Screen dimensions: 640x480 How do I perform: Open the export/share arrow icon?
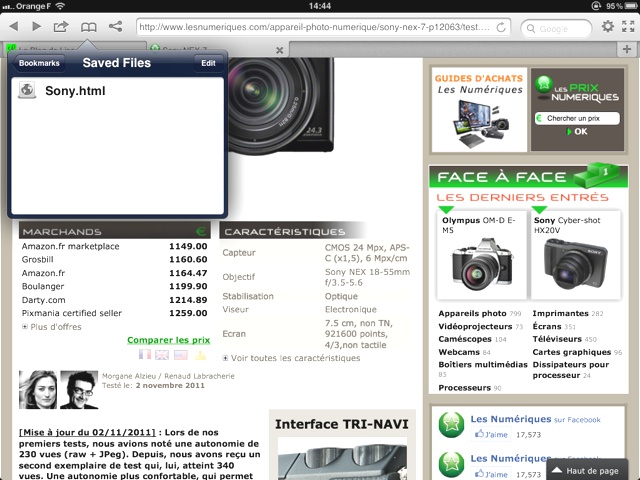62,27
